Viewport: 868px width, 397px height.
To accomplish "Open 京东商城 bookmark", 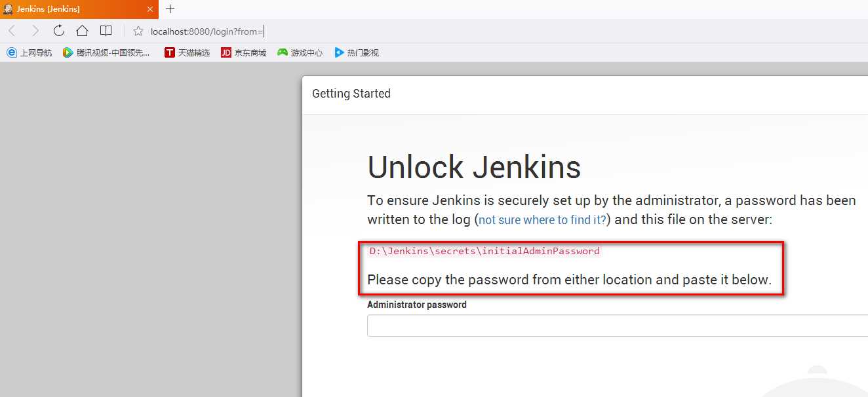I will tap(243, 52).
